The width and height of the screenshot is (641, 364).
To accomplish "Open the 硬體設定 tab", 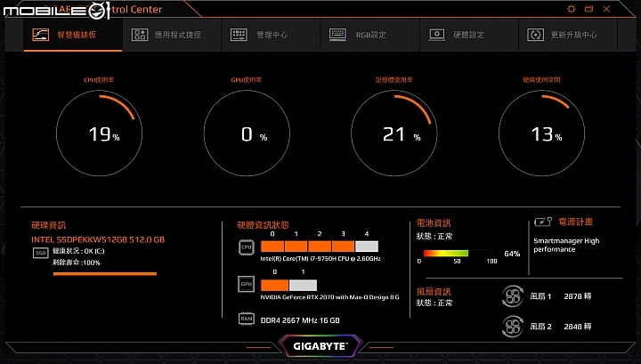I will [x=469, y=35].
